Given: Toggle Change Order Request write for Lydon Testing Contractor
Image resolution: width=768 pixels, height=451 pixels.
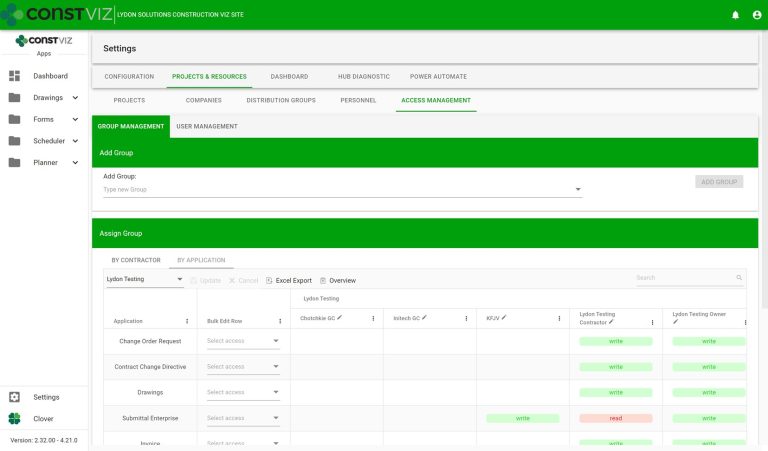Looking at the screenshot, I should tap(615, 341).
